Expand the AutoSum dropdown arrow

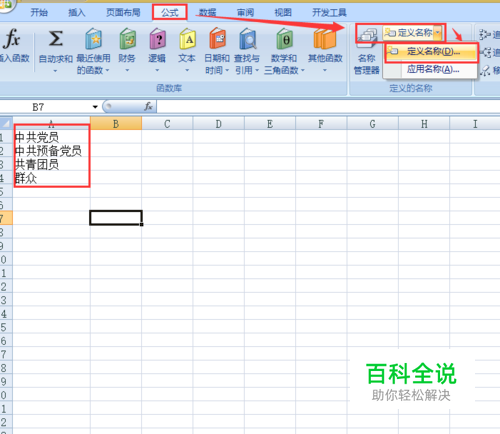55,71
